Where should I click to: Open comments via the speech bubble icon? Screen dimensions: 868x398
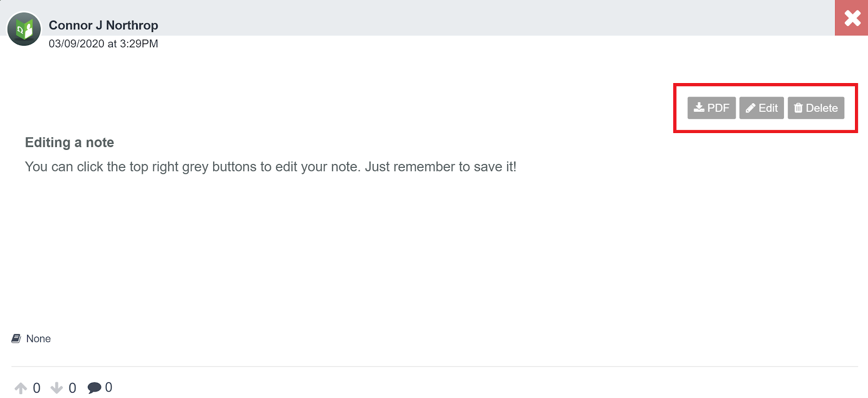[x=94, y=388]
